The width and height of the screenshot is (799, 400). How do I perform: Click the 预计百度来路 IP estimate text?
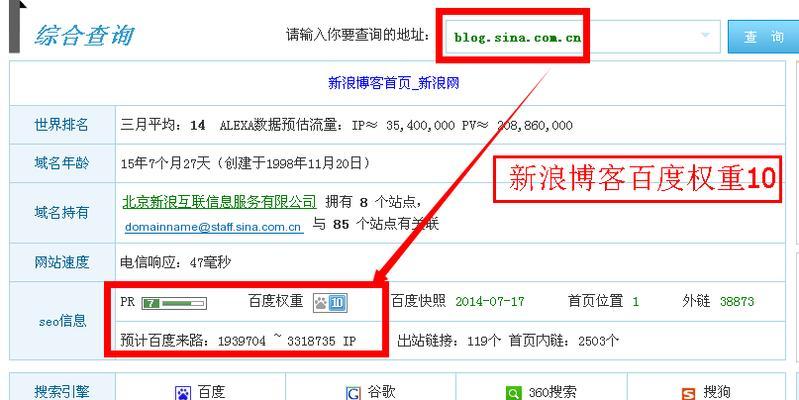(238, 341)
